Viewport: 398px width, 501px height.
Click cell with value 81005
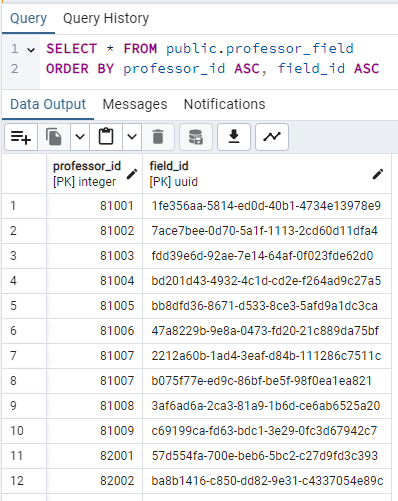[94, 306]
